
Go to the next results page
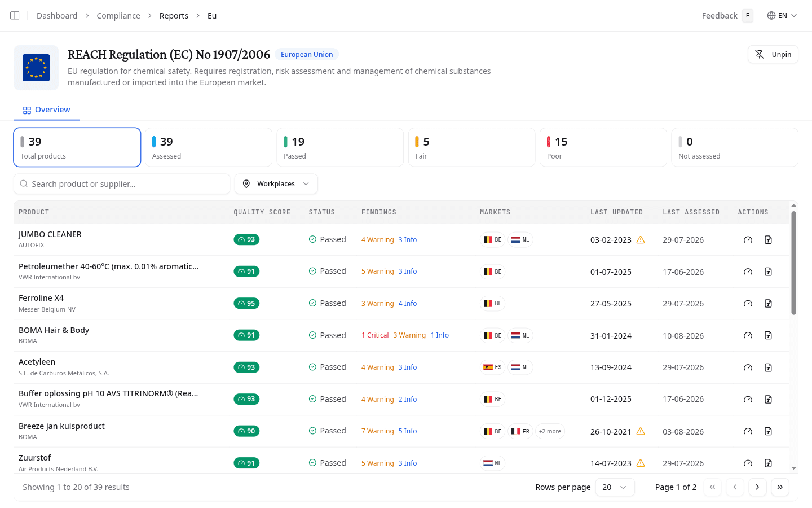(x=757, y=487)
